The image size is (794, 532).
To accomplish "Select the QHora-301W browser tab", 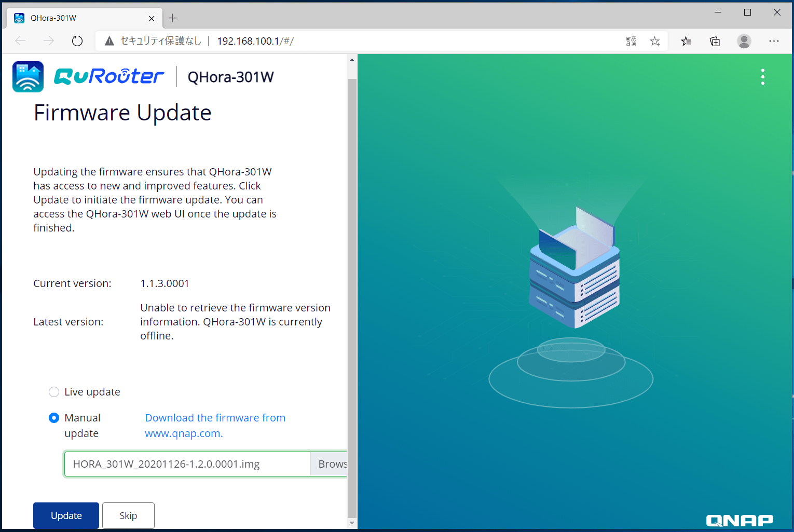I will coord(85,18).
